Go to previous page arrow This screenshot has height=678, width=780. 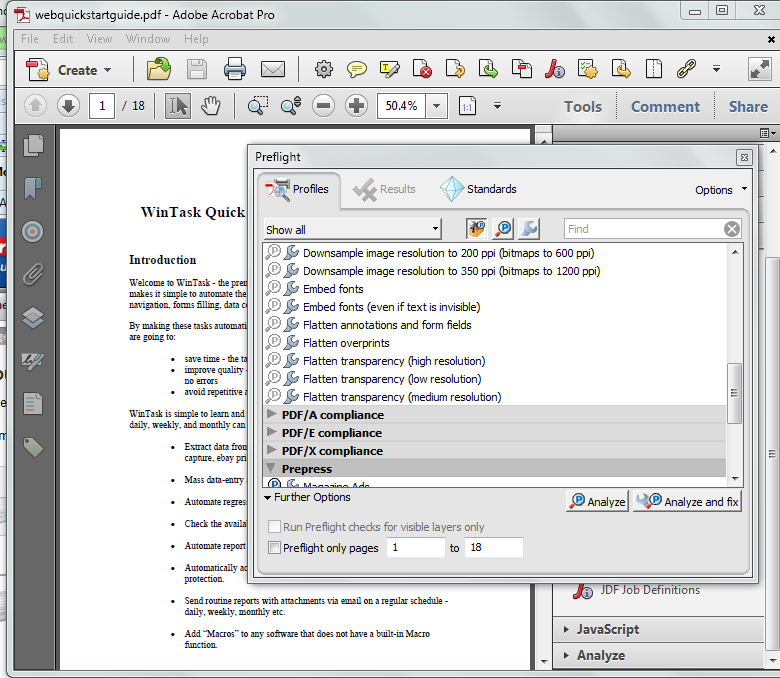(35, 105)
